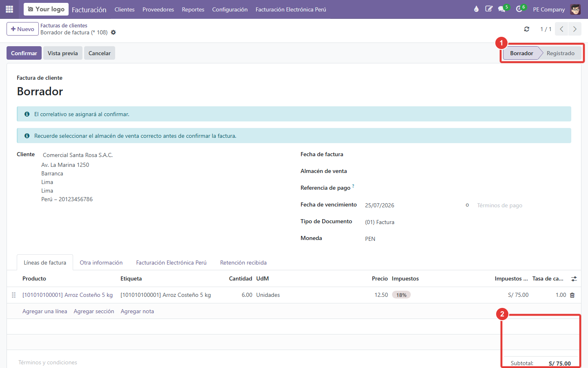Click the Vista previa button

(63, 53)
